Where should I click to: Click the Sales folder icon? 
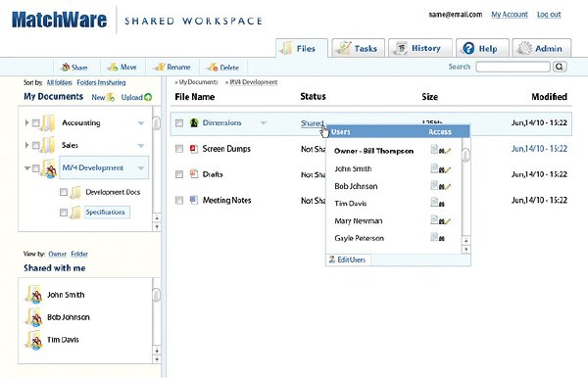[x=48, y=145]
